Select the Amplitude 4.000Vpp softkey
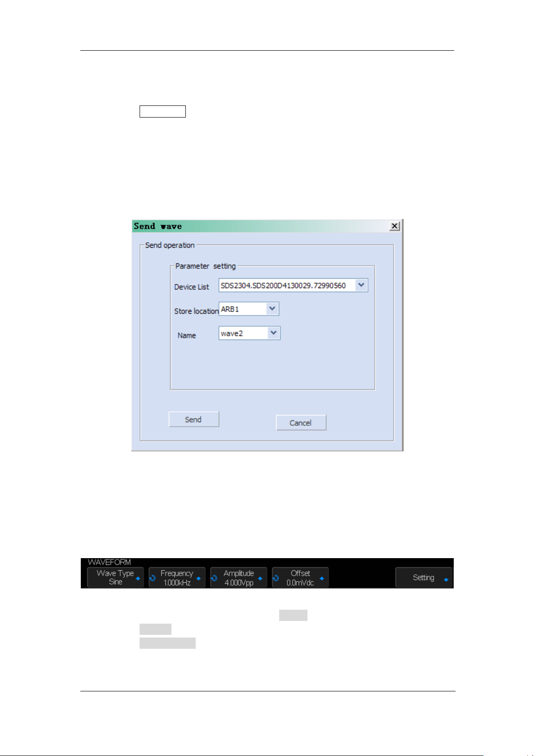 point(239,578)
